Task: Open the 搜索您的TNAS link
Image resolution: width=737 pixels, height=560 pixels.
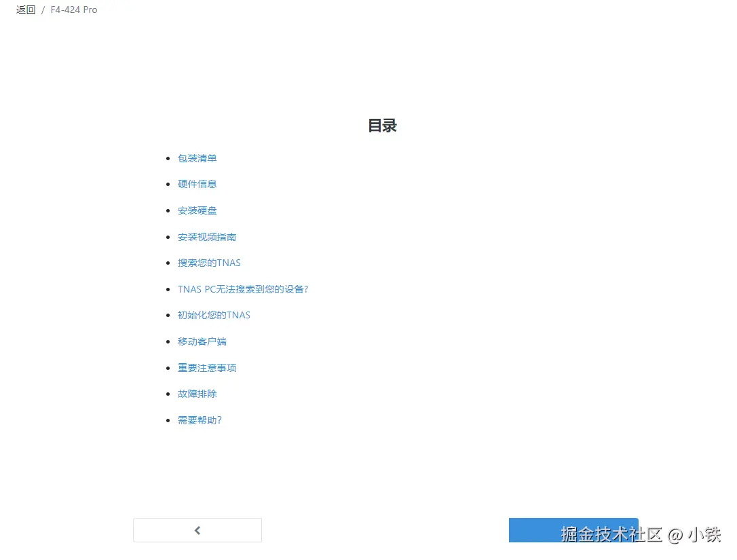Action: [209, 263]
